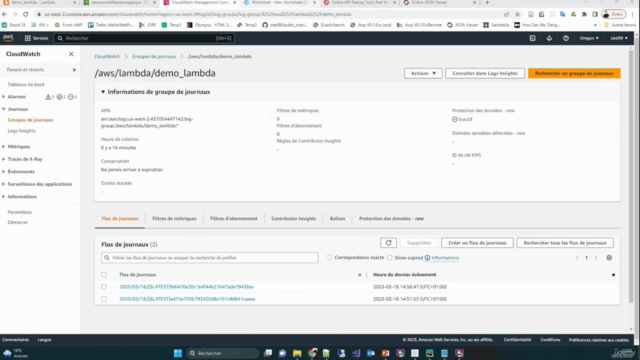Open log stream ending 79438ac
The width and height of the screenshot is (640, 360).
tap(187, 287)
